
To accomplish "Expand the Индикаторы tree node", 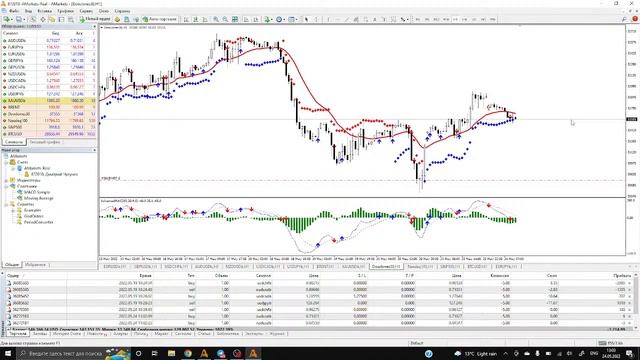I will point(6,180).
